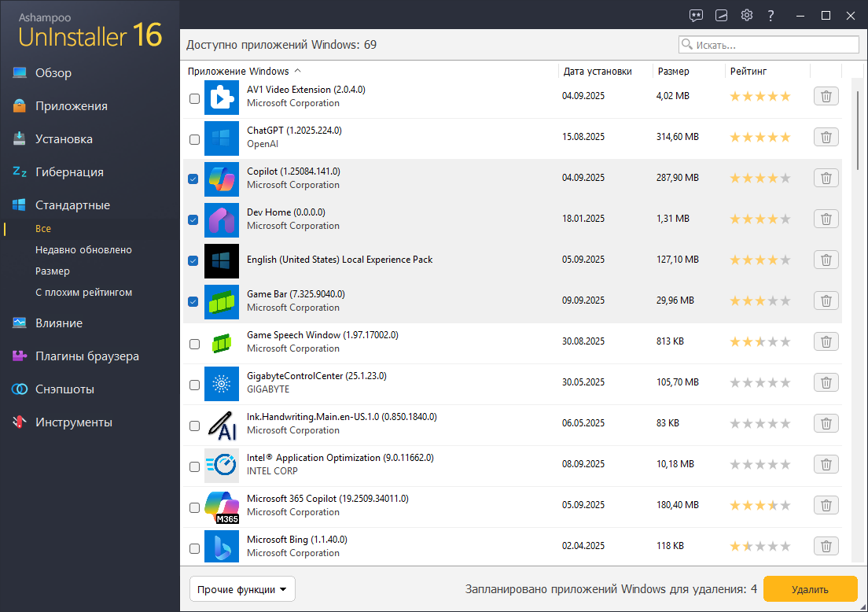
Task: Click the GigabyteControlCenter app icon
Action: click(x=222, y=384)
